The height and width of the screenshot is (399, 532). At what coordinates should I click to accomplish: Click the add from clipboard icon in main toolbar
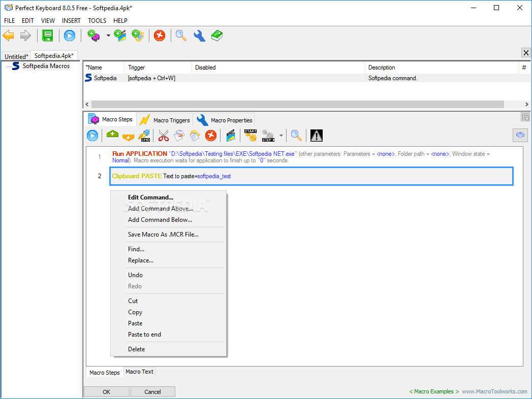pyautogui.click(x=138, y=36)
